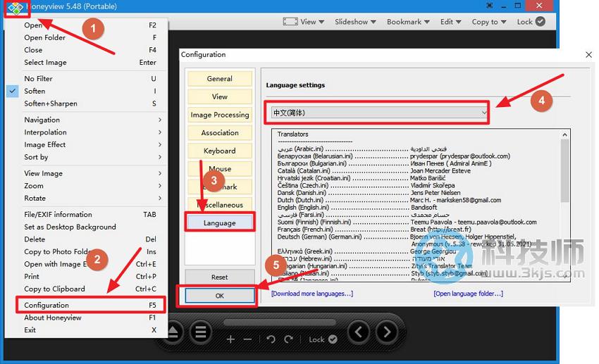The height and width of the screenshot is (364, 599).
Task: Toggle the Lock checkmark in top toolbar
Action: coord(541,21)
